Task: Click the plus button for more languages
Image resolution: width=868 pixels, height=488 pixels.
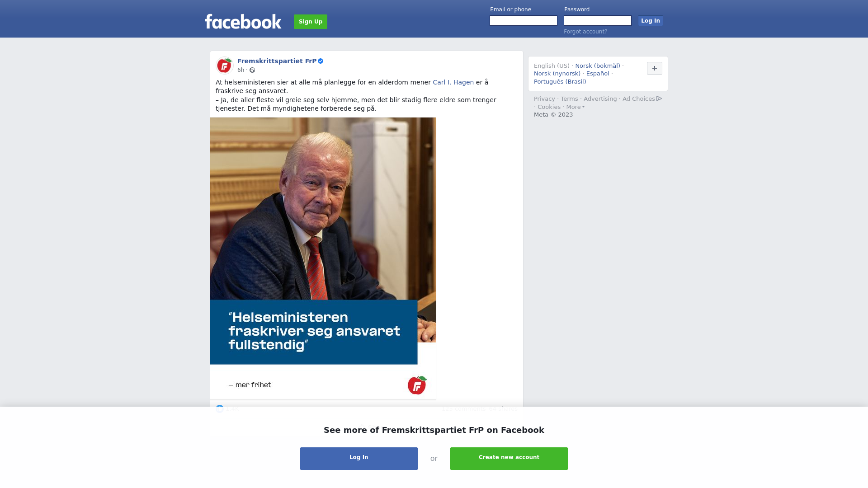Action: pyautogui.click(x=654, y=68)
